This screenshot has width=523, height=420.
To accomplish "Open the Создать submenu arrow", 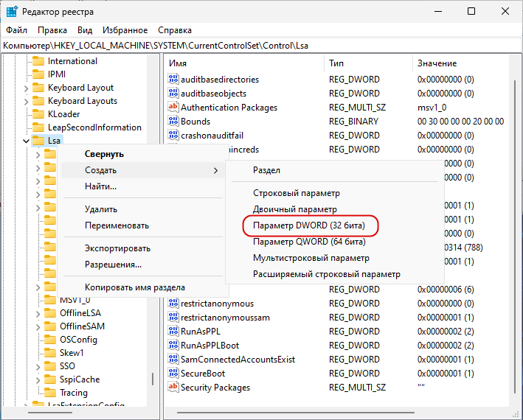I will [x=215, y=170].
